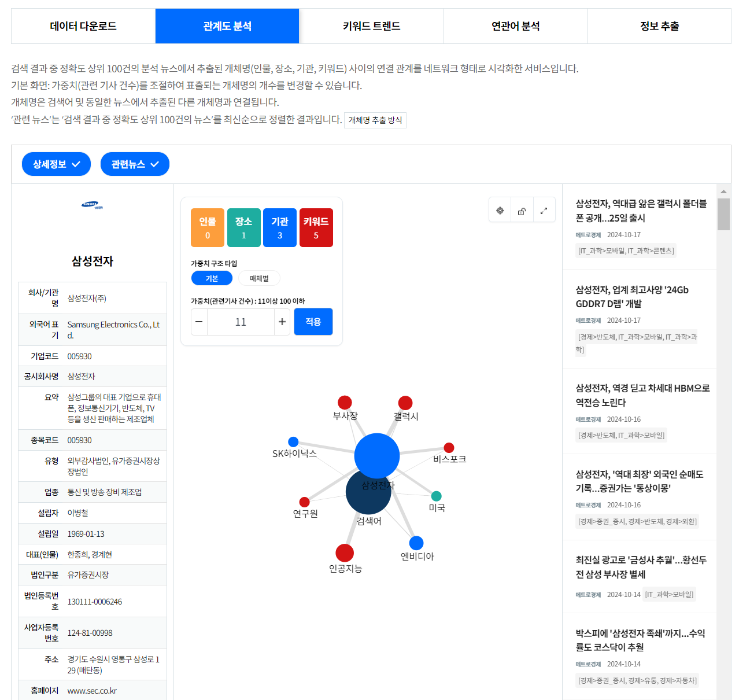Click company name 삼성전자(주) value
Viewport: 739px width, 700px height.
pos(87,299)
